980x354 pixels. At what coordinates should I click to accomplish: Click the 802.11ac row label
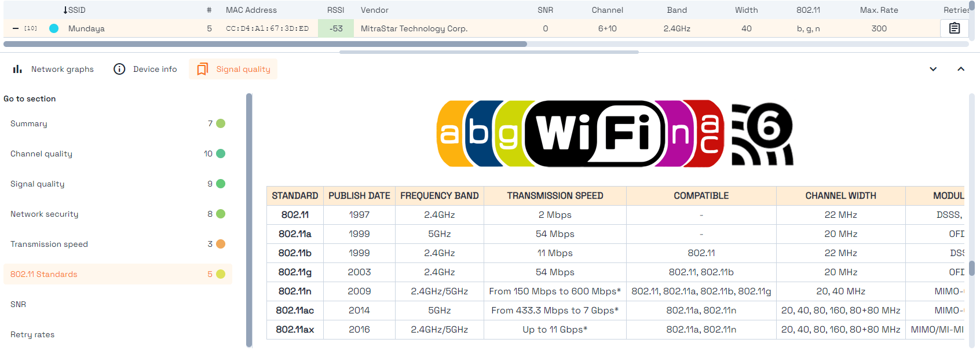pos(295,310)
